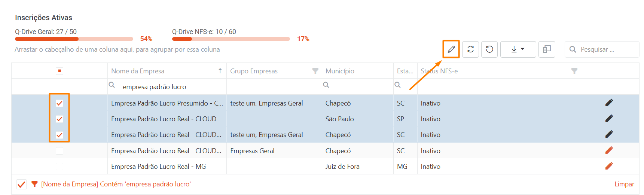Uncheck the Empresa Padrão Lucro Presumido row

[59, 103]
